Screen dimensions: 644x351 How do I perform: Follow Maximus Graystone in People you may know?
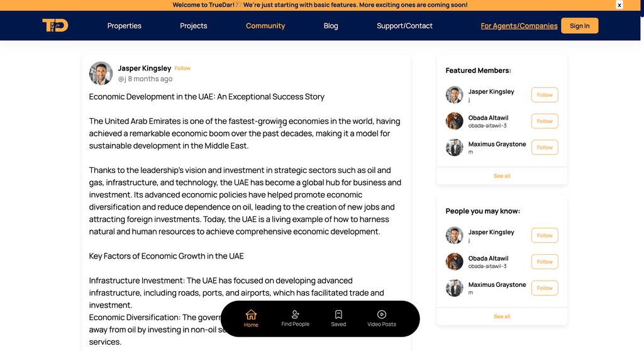point(545,288)
